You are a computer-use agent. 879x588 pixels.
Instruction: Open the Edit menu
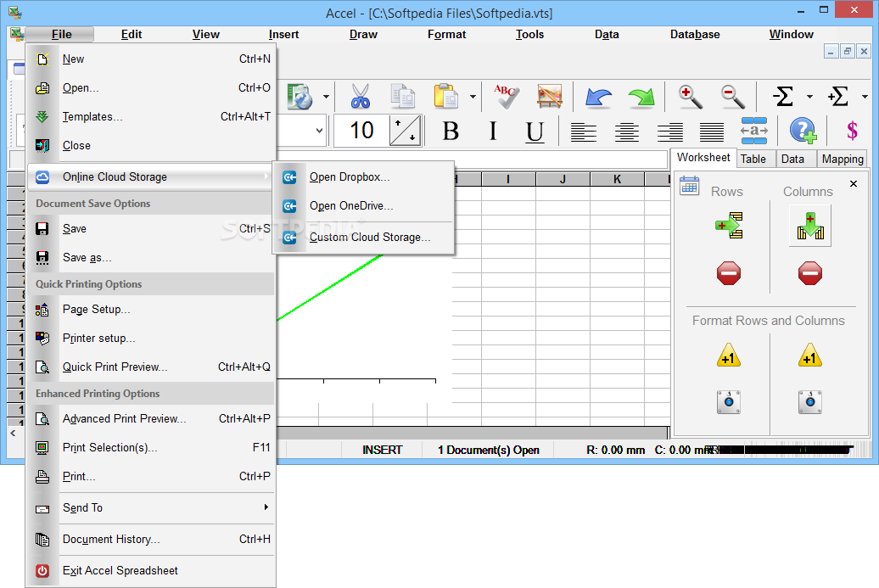click(x=132, y=34)
